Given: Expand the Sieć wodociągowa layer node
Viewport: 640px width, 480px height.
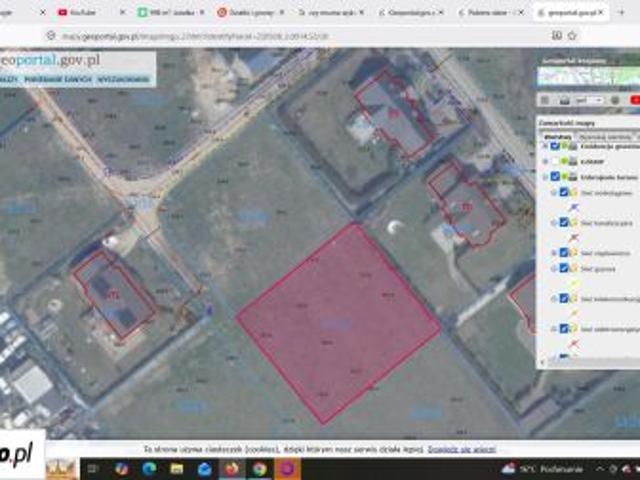Looking at the screenshot, I should [x=554, y=193].
